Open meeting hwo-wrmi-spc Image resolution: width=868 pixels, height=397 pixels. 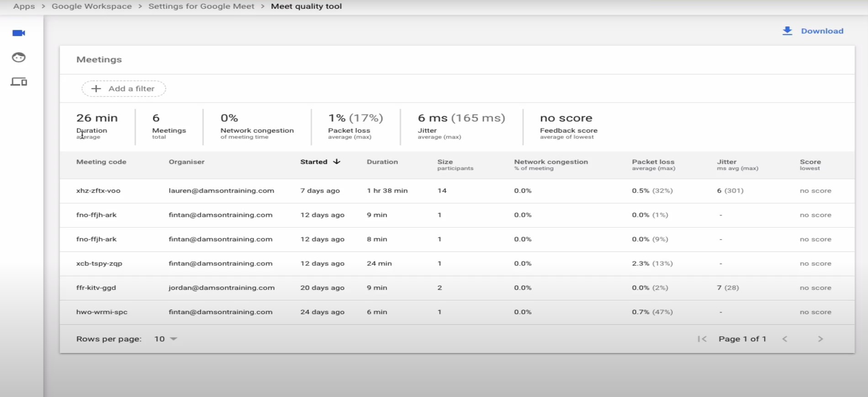coord(102,312)
